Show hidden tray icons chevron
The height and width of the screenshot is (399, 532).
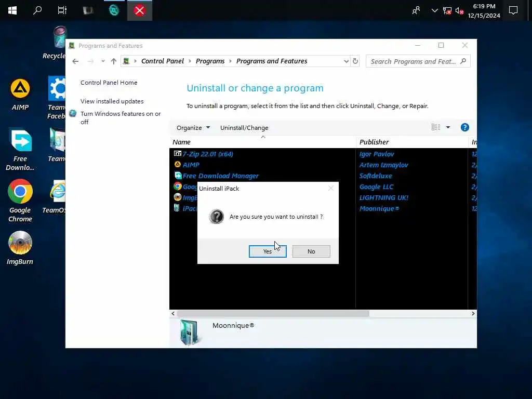coord(434,10)
